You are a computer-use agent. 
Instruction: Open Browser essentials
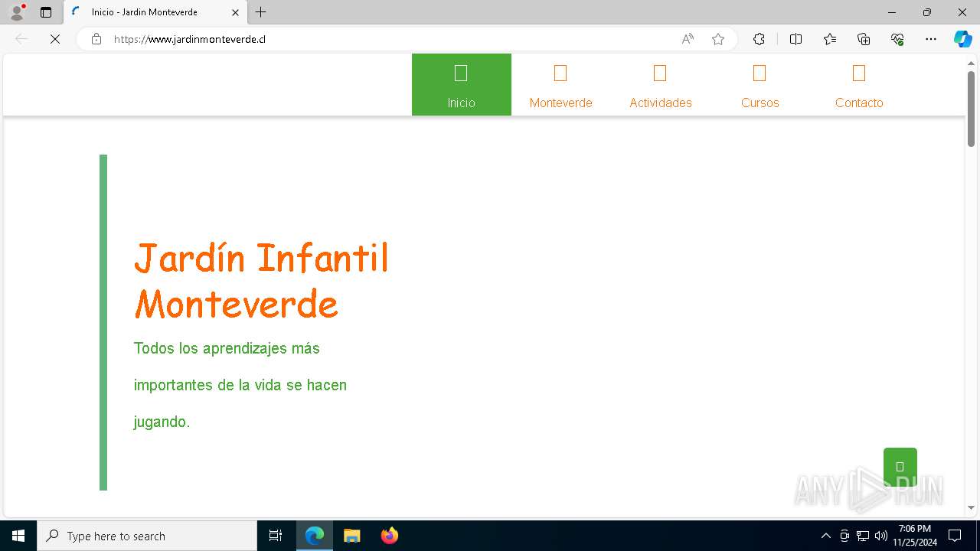click(x=897, y=39)
